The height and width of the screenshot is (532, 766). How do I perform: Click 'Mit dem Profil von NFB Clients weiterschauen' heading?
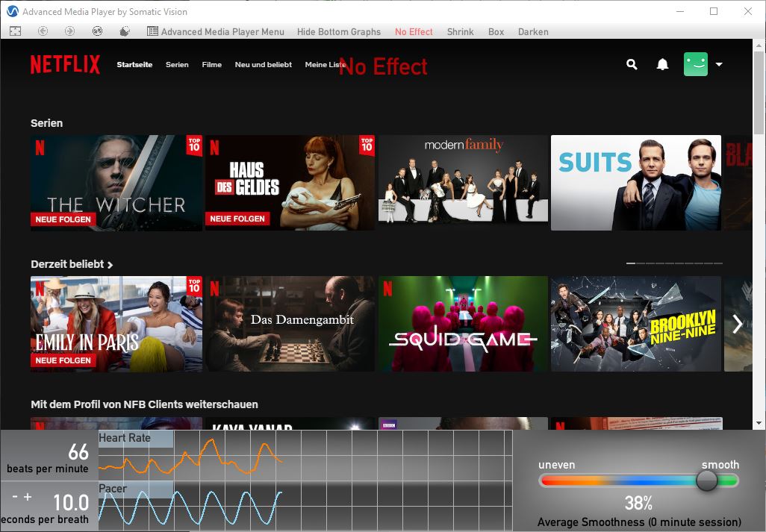tap(144, 404)
